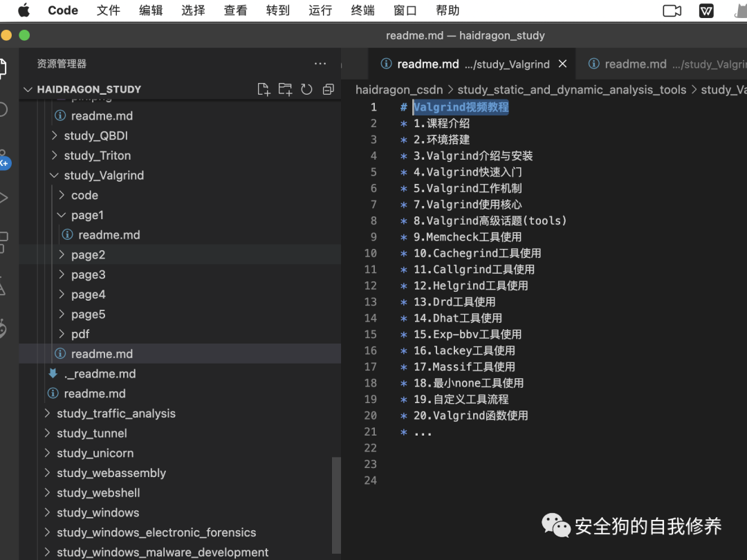This screenshot has width=747, height=560.
Task: Click haidragon_csdn in the breadcrumb
Action: [x=399, y=89]
